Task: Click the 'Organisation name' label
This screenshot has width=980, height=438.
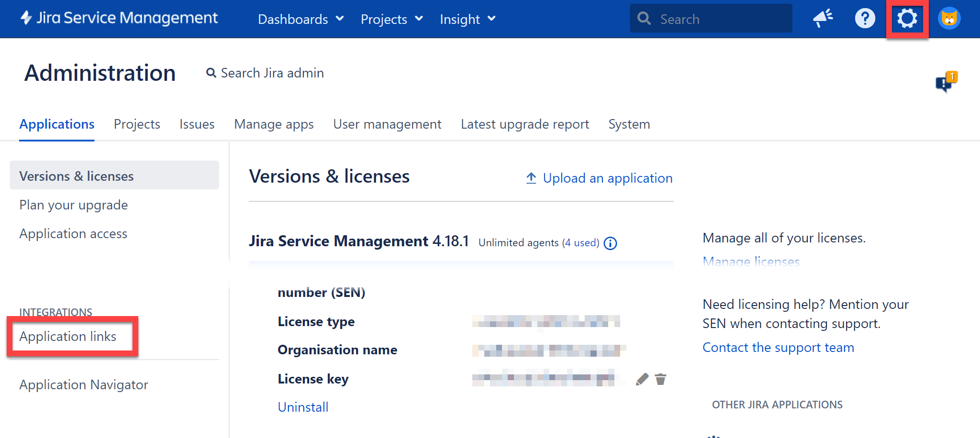Action: tap(337, 350)
